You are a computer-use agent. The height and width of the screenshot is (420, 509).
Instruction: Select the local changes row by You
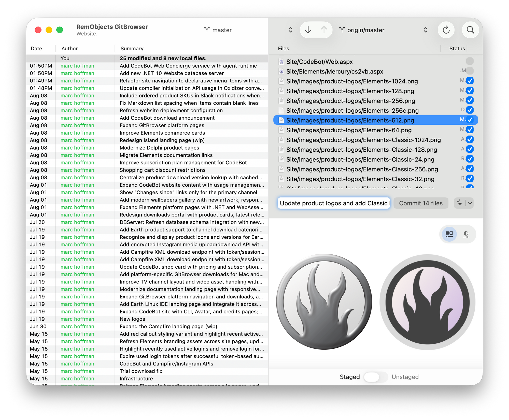[x=147, y=58]
